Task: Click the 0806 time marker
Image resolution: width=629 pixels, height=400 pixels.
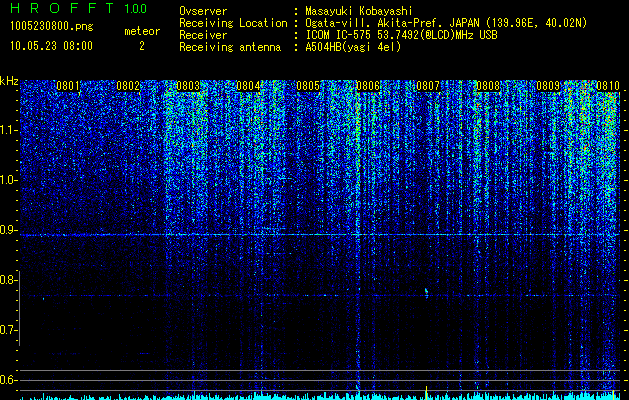Action: pos(368,86)
